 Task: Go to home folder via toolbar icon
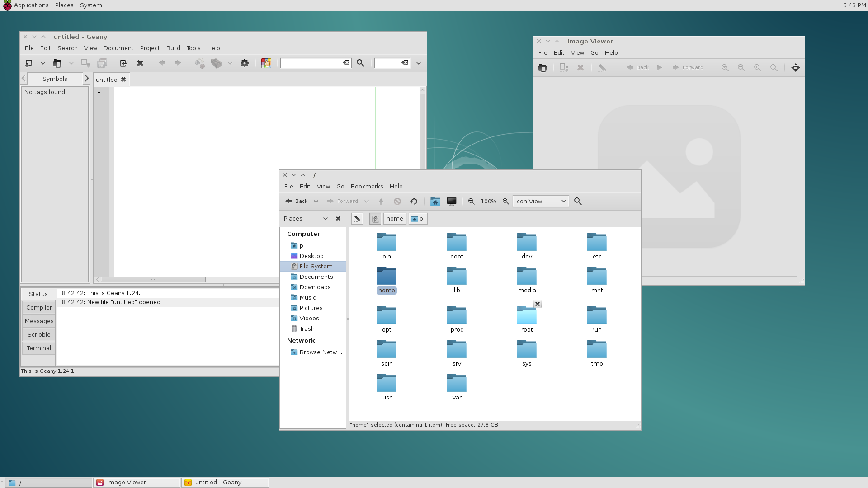click(435, 202)
